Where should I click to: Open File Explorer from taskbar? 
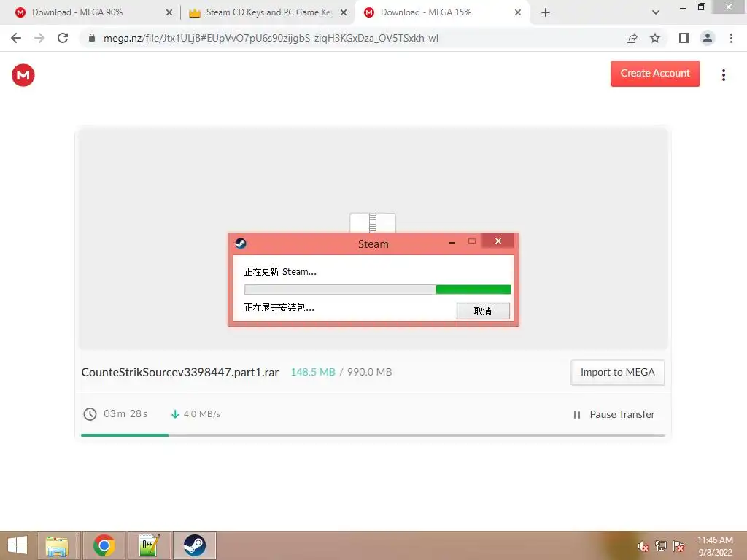click(x=57, y=545)
